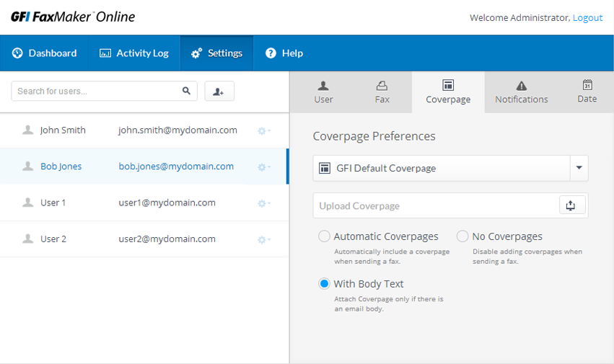This screenshot has height=364, width=614.
Task: Select the With Body Text radio option
Action: pos(324,284)
